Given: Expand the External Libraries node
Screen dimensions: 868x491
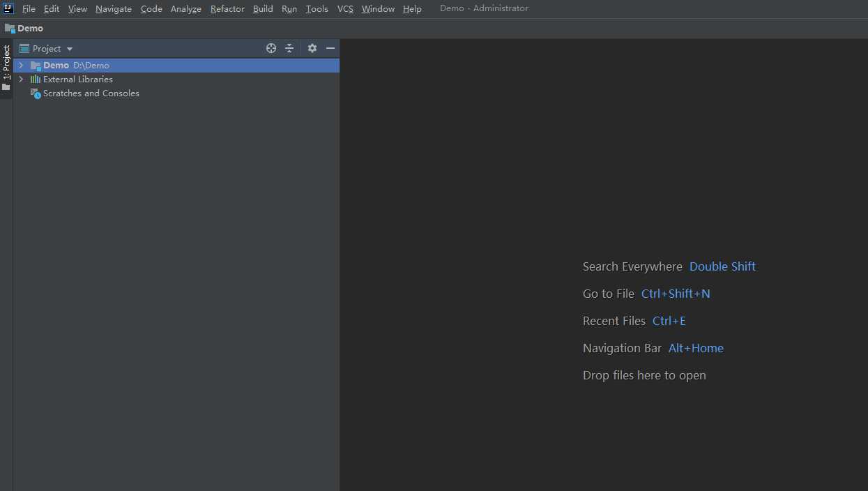Looking at the screenshot, I should point(21,79).
